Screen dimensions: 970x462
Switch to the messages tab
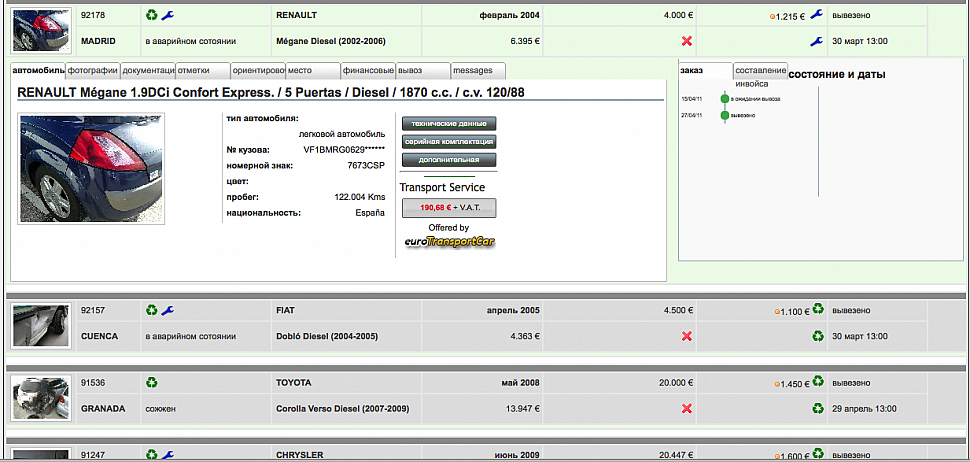pos(478,71)
